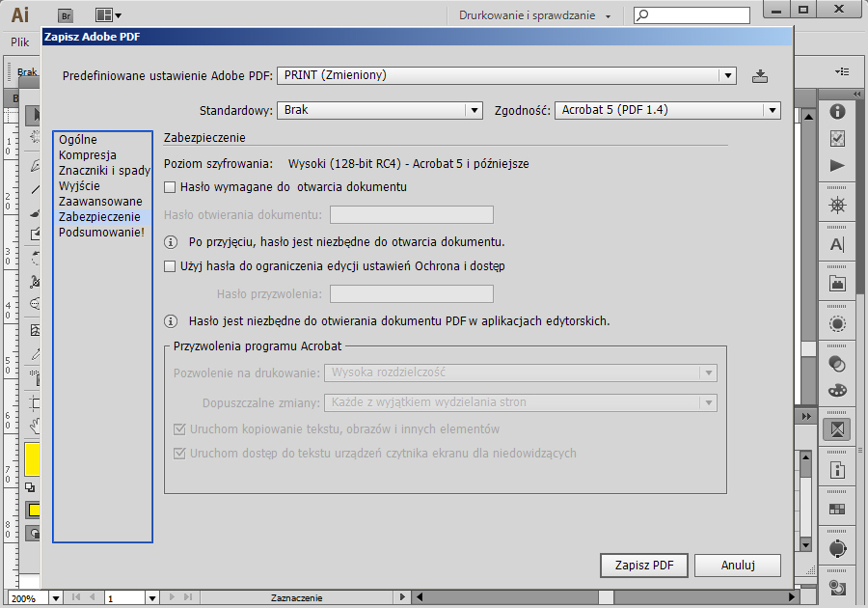This screenshot has height=608, width=868.
Task: Open the Standardowy dropdown showing Brak
Action: pyautogui.click(x=380, y=110)
